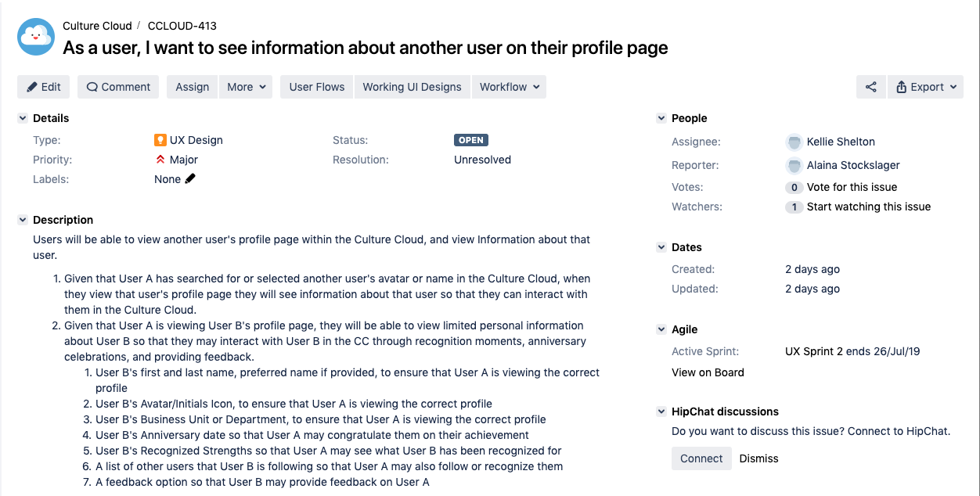Click the line about User B's Recognized Strengths

pyautogui.click(x=329, y=451)
